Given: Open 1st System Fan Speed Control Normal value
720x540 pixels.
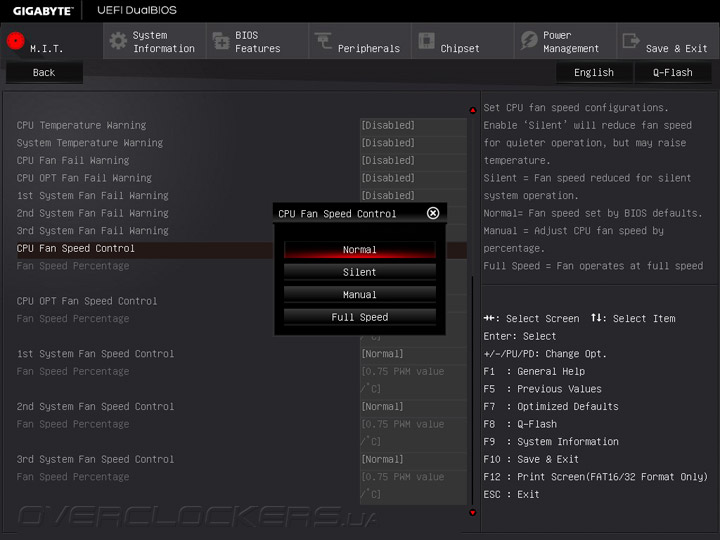Looking at the screenshot, I should (413, 354).
